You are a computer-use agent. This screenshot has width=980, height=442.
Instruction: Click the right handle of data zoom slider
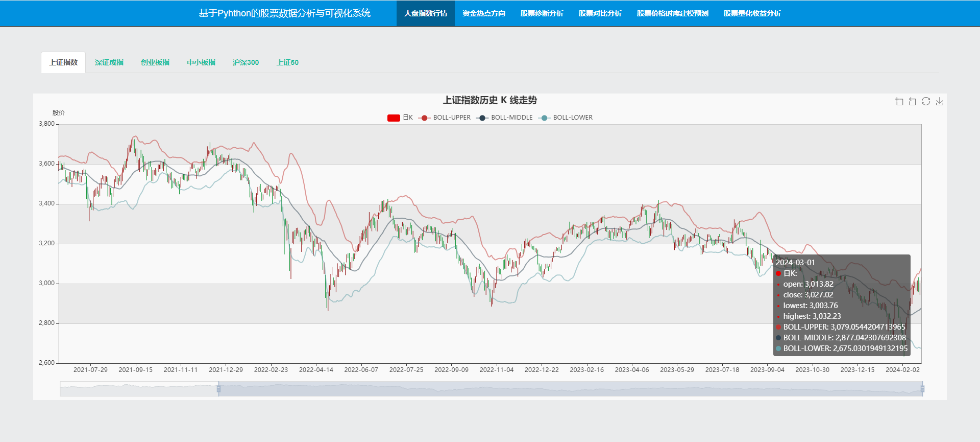(x=922, y=389)
